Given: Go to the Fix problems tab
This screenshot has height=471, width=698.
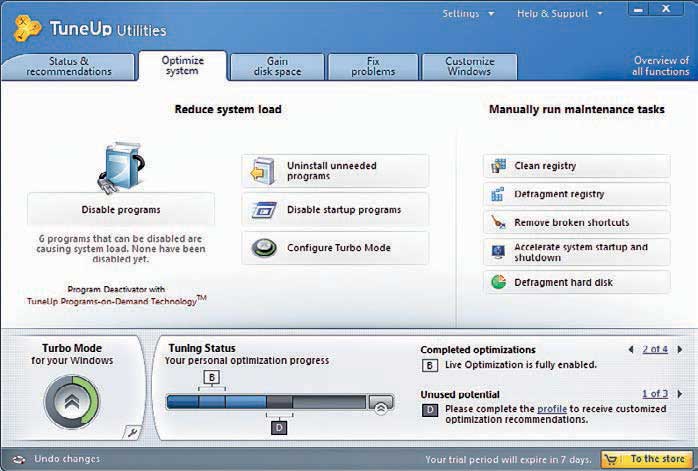Looking at the screenshot, I should point(373,66).
